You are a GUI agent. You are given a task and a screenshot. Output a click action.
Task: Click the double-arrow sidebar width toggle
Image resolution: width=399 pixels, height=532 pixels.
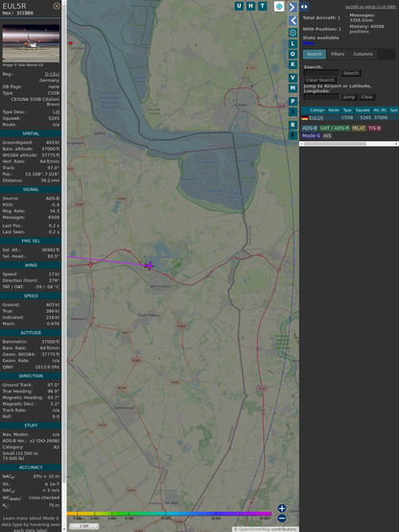click(304, 7)
